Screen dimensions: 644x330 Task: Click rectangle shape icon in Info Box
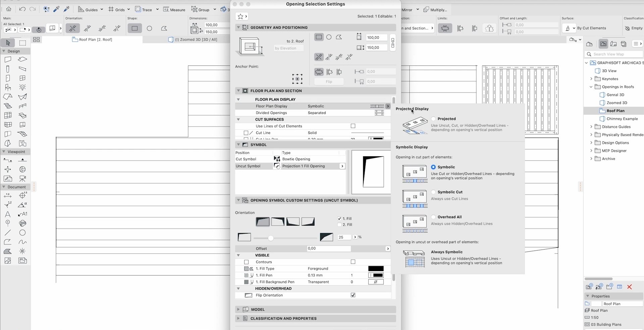[135, 29]
